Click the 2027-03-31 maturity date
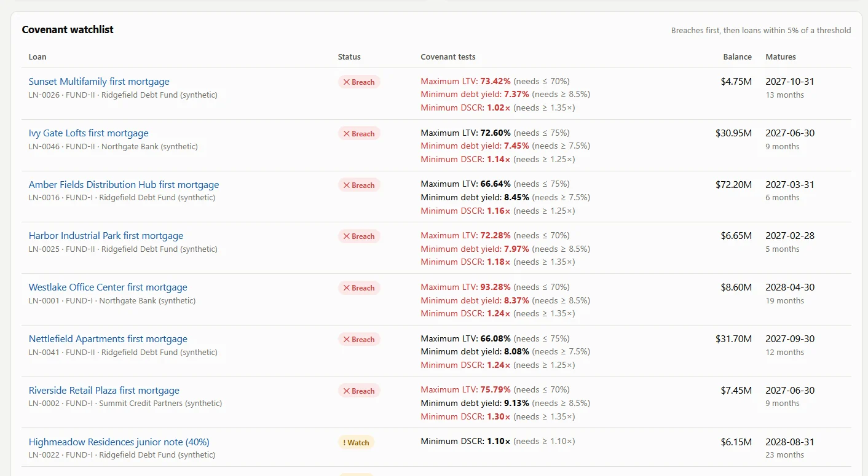 point(790,185)
